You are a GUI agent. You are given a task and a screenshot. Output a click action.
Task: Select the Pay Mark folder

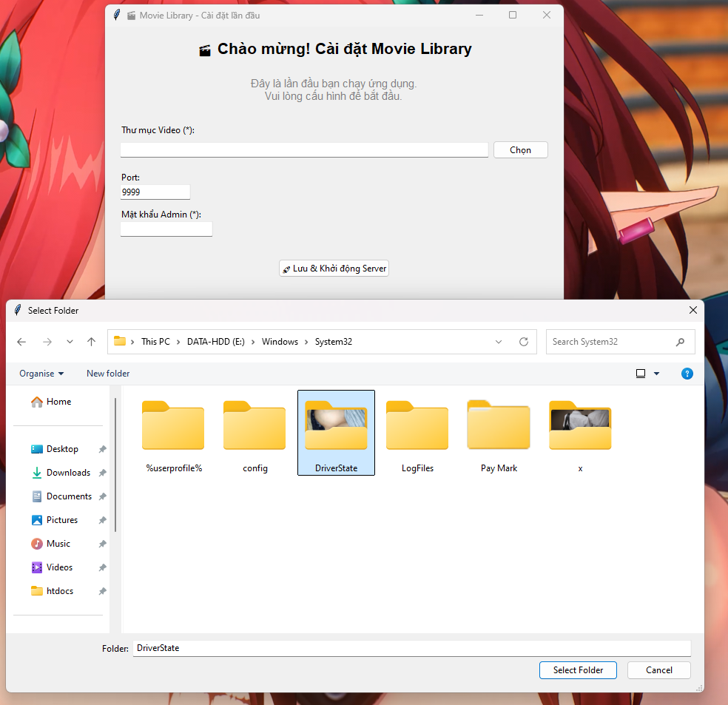[x=499, y=433]
